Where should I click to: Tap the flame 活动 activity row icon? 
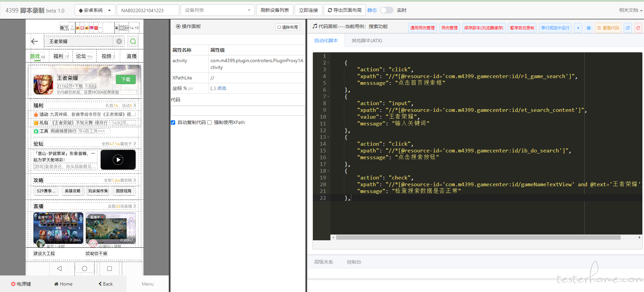tap(36, 114)
